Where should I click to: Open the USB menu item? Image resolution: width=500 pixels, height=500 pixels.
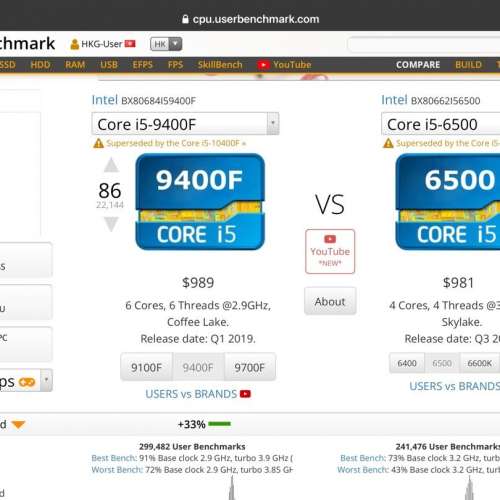coord(109,65)
